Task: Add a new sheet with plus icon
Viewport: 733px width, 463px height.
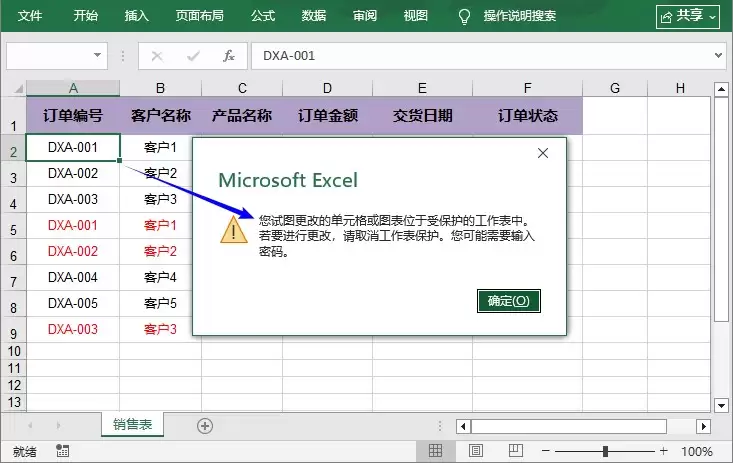Action: 205,426
